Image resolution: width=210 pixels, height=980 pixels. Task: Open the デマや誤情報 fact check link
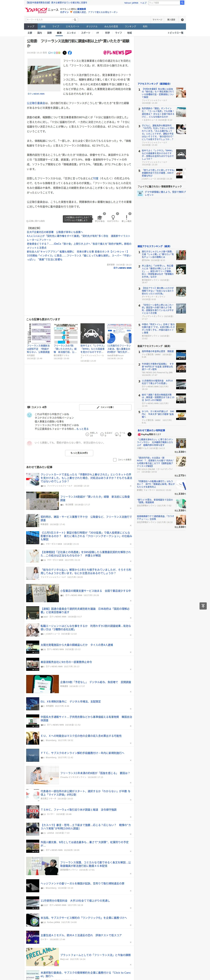pyautogui.click(x=165, y=193)
